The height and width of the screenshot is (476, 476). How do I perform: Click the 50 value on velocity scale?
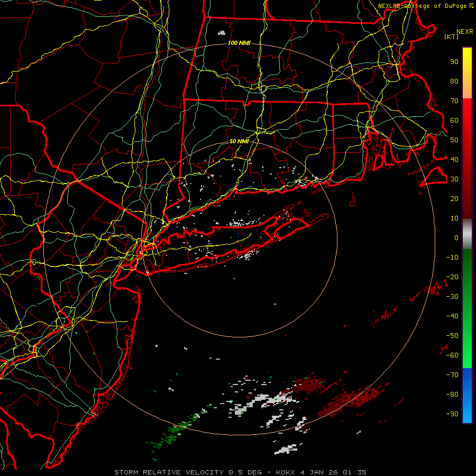(454, 140)
